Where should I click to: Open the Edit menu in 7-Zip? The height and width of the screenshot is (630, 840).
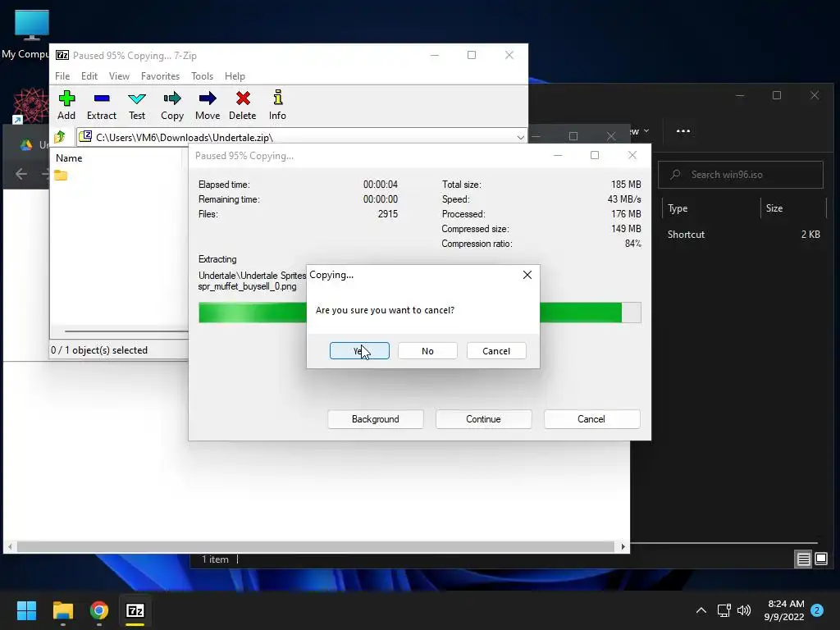[x=89, y=76]
